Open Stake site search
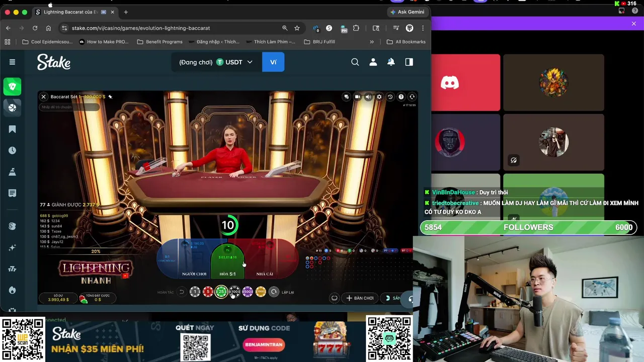 pos(355,62)
